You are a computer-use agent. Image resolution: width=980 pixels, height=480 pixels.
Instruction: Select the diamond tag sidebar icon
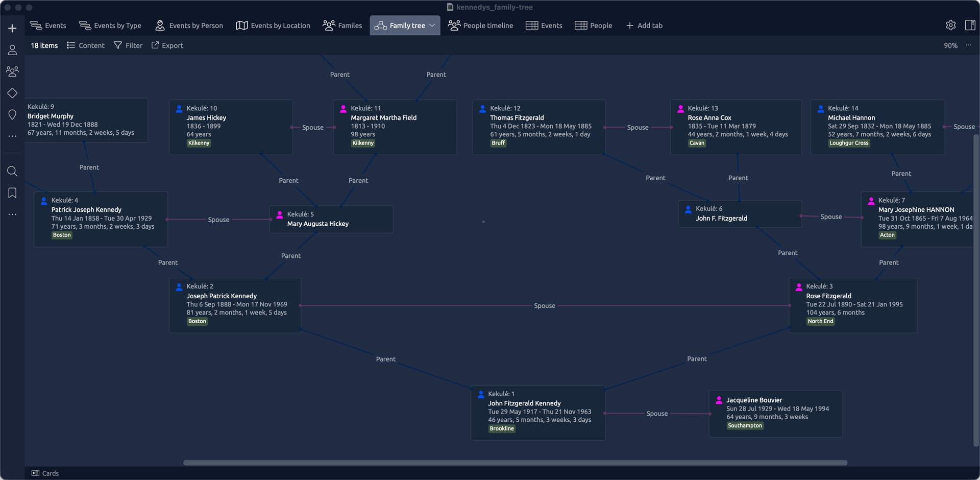(x=12, y=93)
